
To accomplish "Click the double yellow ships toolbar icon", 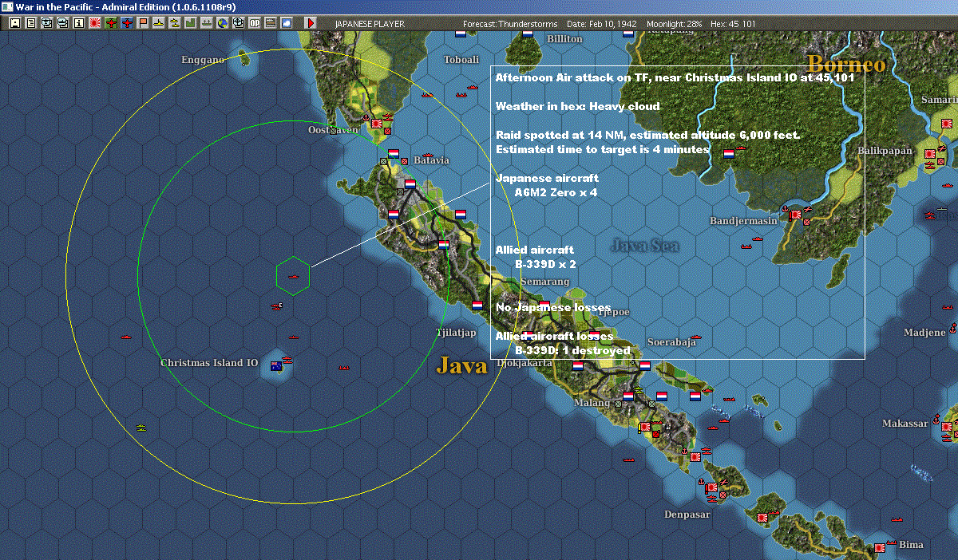I will click(x=174, y=23).
